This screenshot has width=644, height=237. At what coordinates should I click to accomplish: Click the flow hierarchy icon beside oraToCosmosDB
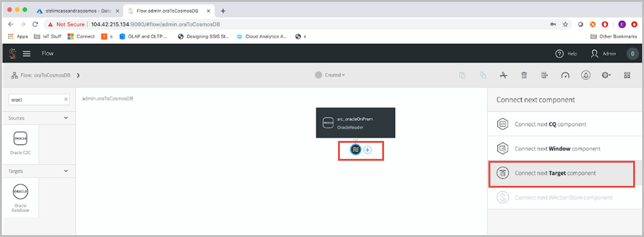(x=14, y=75)
